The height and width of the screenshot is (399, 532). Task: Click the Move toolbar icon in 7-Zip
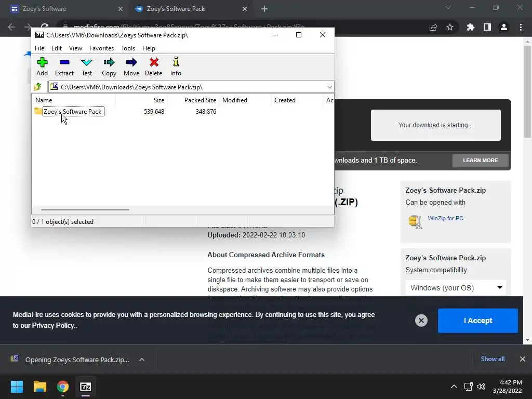(131, 66)
